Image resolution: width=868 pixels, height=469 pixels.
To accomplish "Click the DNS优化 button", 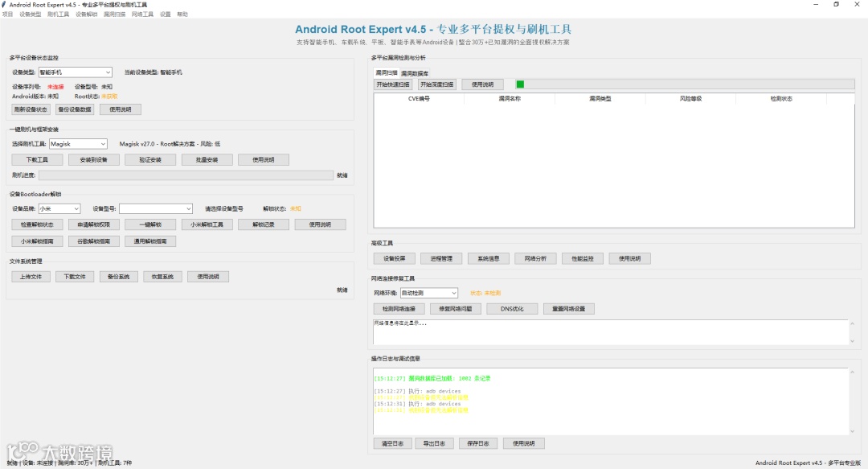I will coord(512,309).
